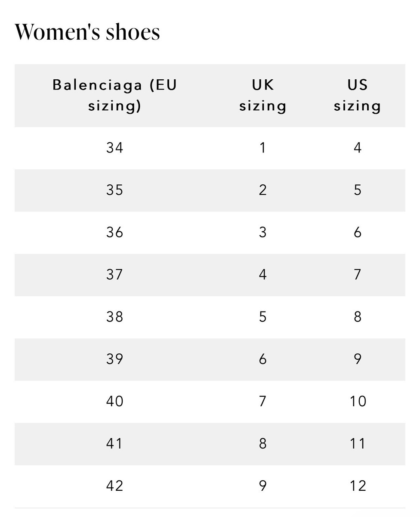Image resolution: width=420 pixels, height=517 pixels.
Task: Select EU size 39 cell
Action: pyautogui.click(x=114, y=359)
